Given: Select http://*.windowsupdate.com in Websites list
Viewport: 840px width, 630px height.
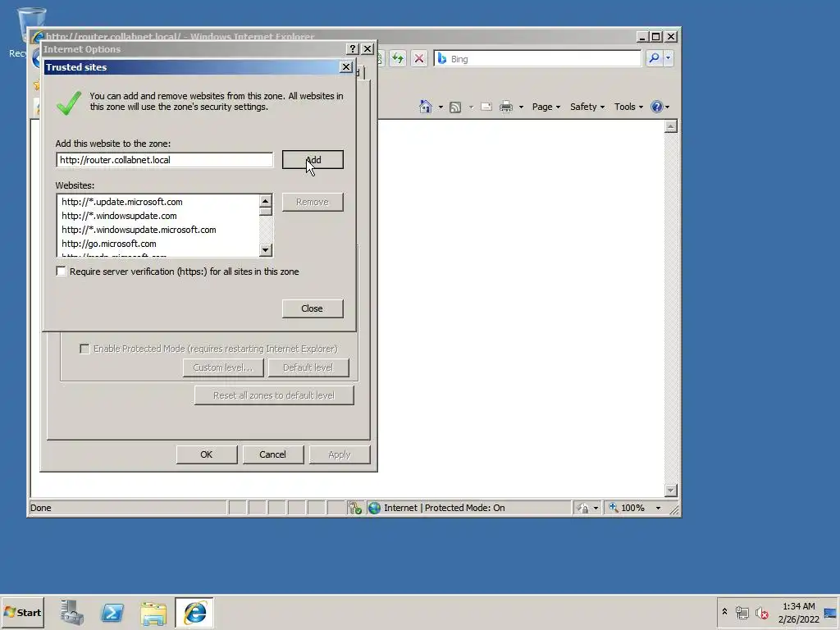Looking at the screenshot, I should point(119,216).
